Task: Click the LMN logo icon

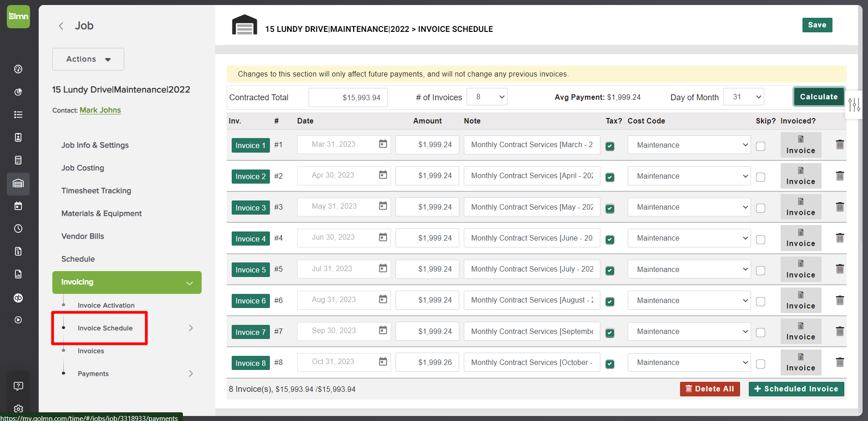Action: coord(18,17)
